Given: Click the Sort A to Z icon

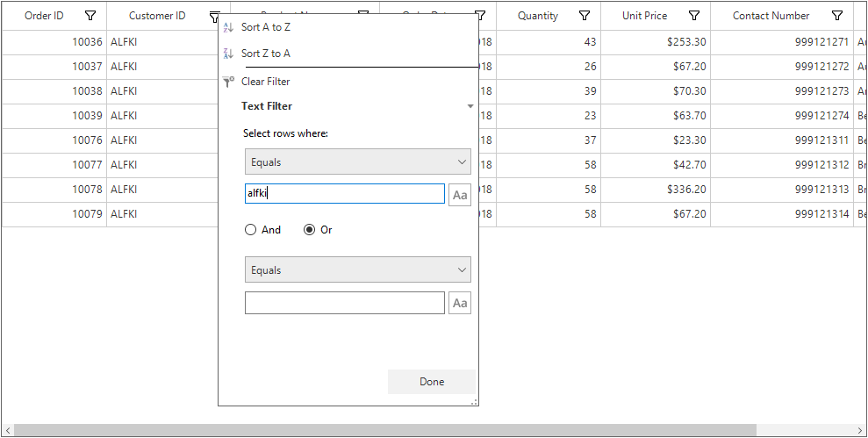Looking at the screenshot, I should pos(228,27).
